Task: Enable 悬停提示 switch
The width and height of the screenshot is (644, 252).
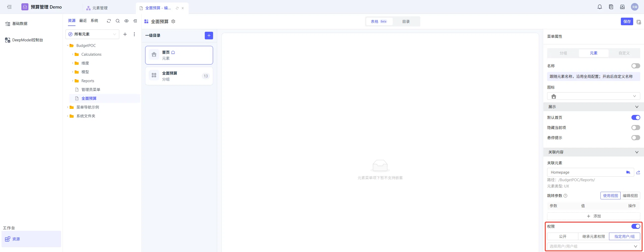Action: click(636, 138)
